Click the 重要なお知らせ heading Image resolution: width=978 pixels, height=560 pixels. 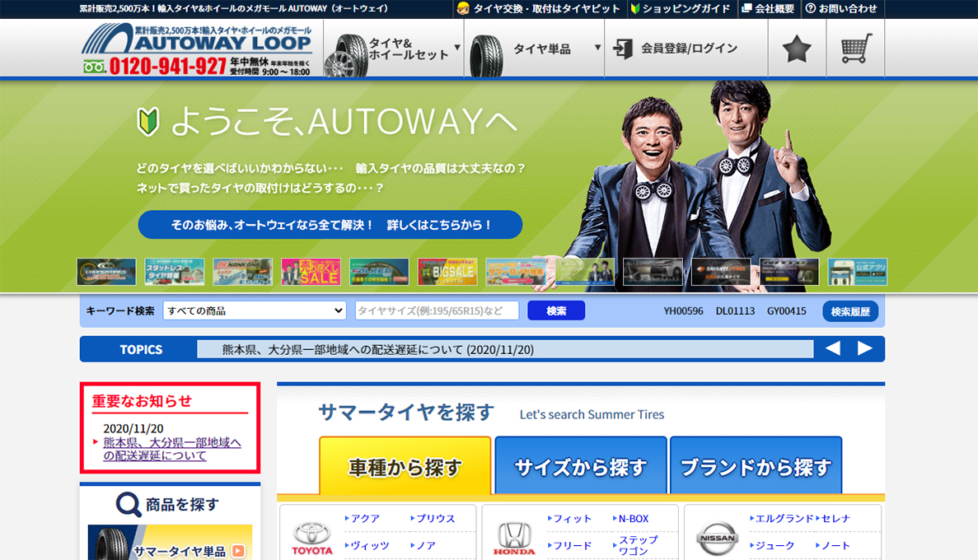point(143,401)
